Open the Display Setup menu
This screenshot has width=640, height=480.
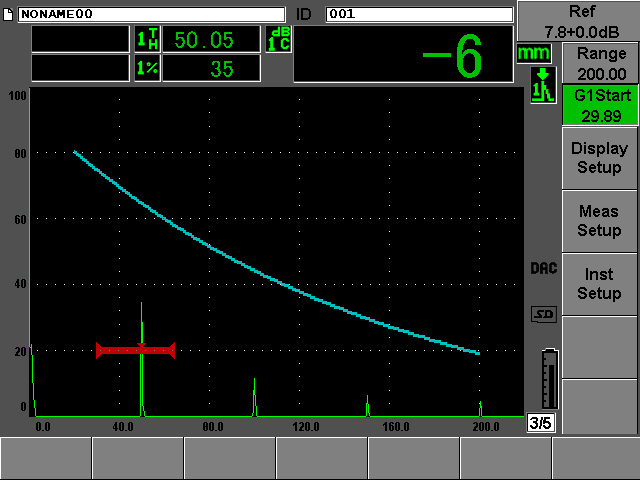click(x=598, y=157)
